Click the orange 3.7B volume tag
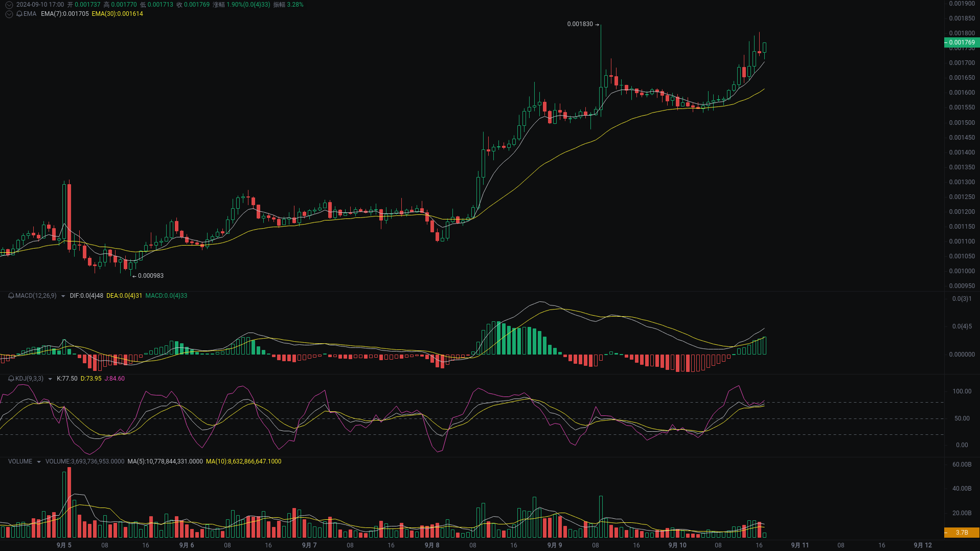This screenshot has height=551, width=980. [961, 533]
